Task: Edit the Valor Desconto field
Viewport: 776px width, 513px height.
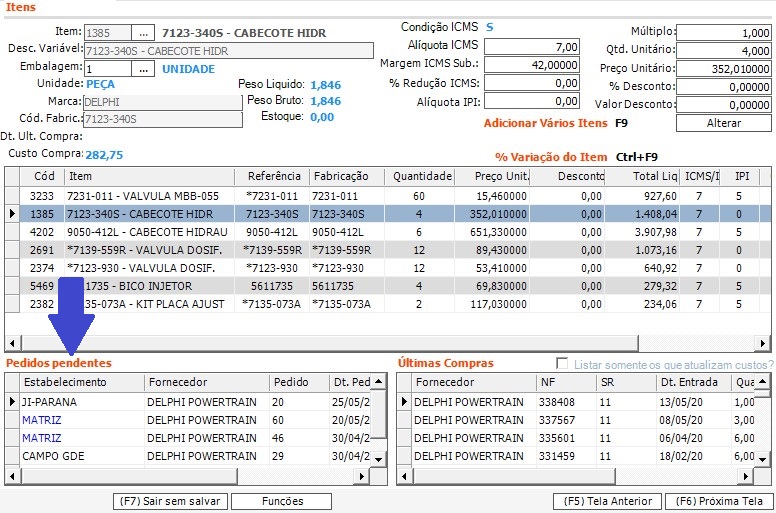Action: click(x=724, y=105)
